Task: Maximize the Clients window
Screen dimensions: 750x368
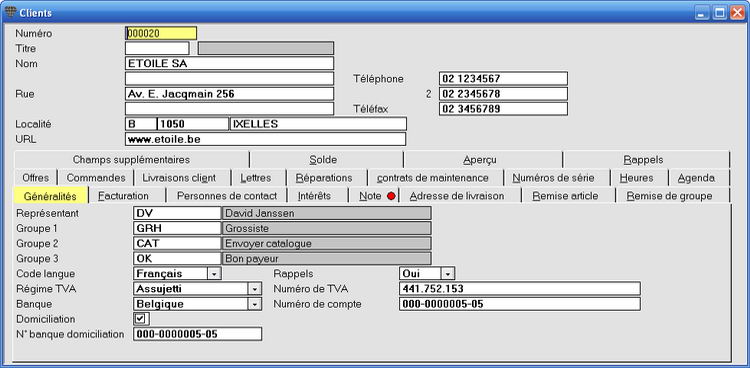Action: coord(719,13)
